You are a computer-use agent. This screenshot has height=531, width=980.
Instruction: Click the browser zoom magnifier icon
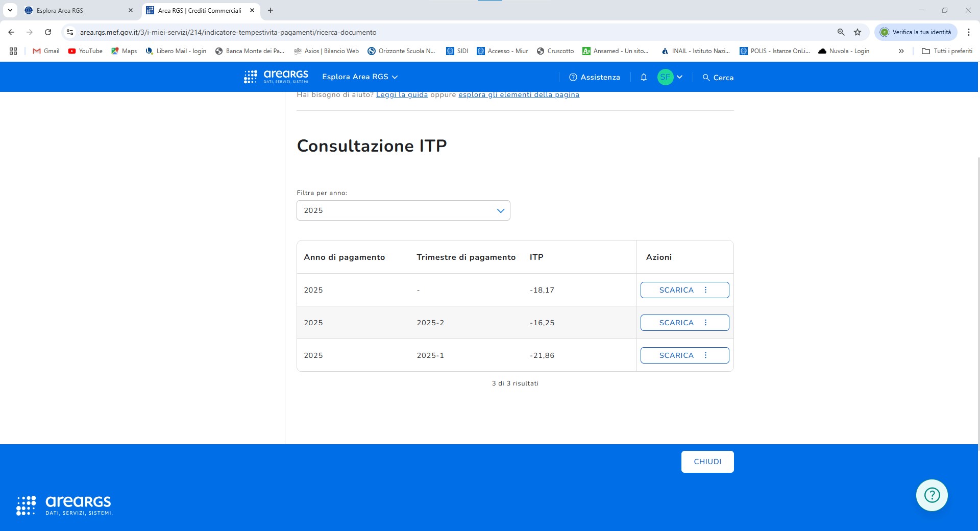click(841, 32)
